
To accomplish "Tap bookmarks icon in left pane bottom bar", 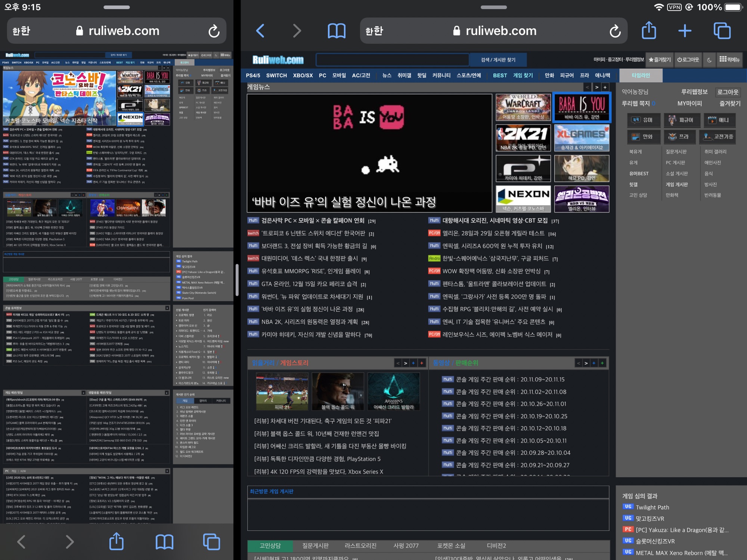I will pyautogui.click(x=164, y=542).
